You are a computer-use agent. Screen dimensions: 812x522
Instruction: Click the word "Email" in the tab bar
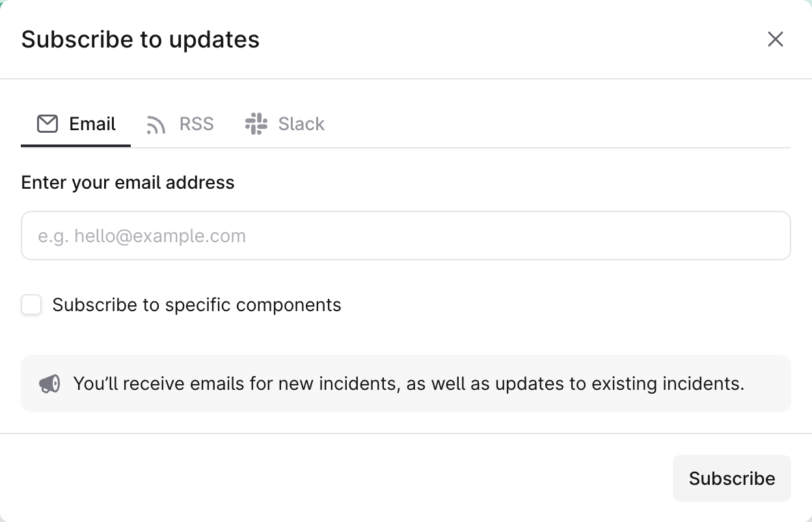tap(92, 124)
